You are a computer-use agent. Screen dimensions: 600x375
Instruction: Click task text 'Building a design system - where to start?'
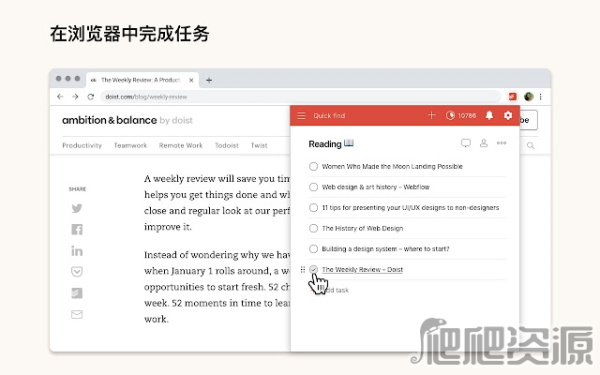pyautogui.click(x=386, y=249)
